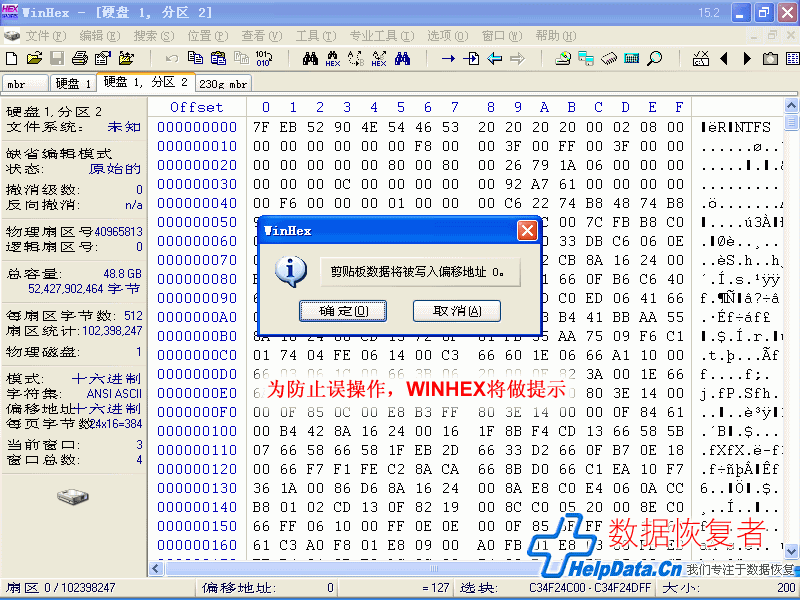Click the Replace hex values icon
This screenshot has height=600, width=800.
tap(379, 59)
